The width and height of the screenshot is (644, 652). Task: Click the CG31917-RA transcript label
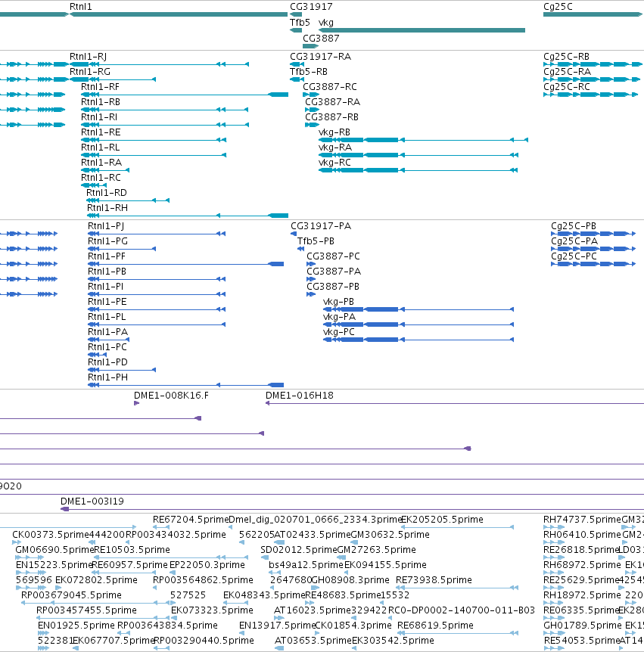click(x=320, y=57)
